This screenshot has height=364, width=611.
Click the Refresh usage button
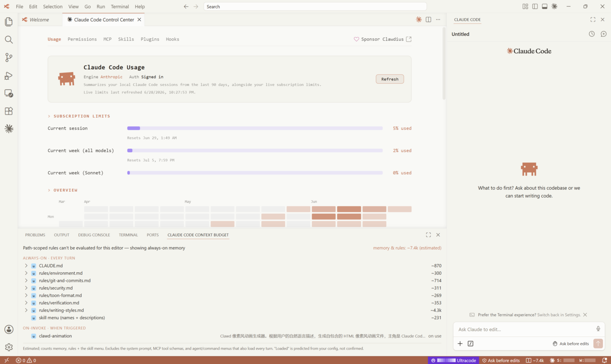[x=390, y=79]
